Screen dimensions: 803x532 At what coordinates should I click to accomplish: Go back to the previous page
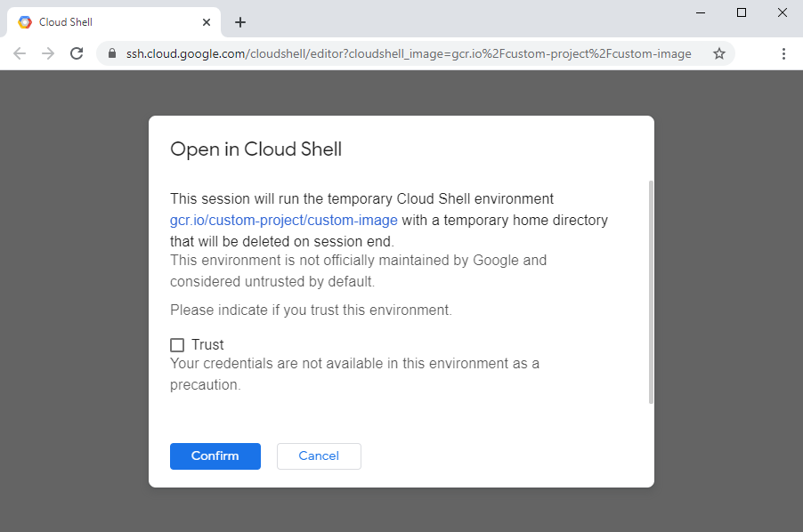(20, 53)
